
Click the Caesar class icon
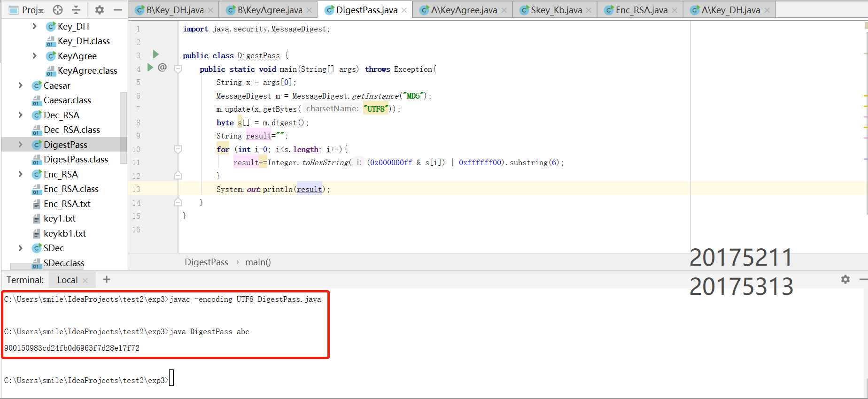tap(37, 85)
